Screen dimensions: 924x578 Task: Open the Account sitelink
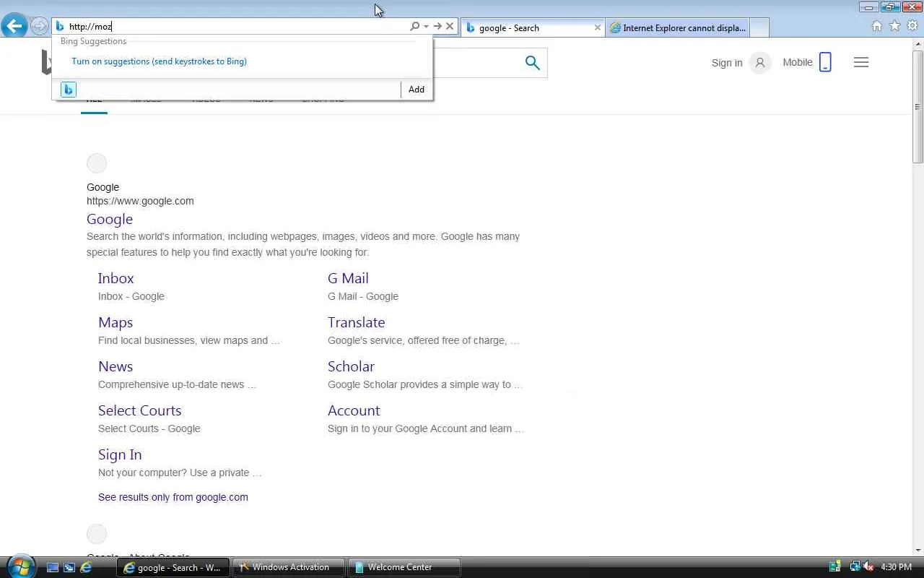tap(354, 410)
